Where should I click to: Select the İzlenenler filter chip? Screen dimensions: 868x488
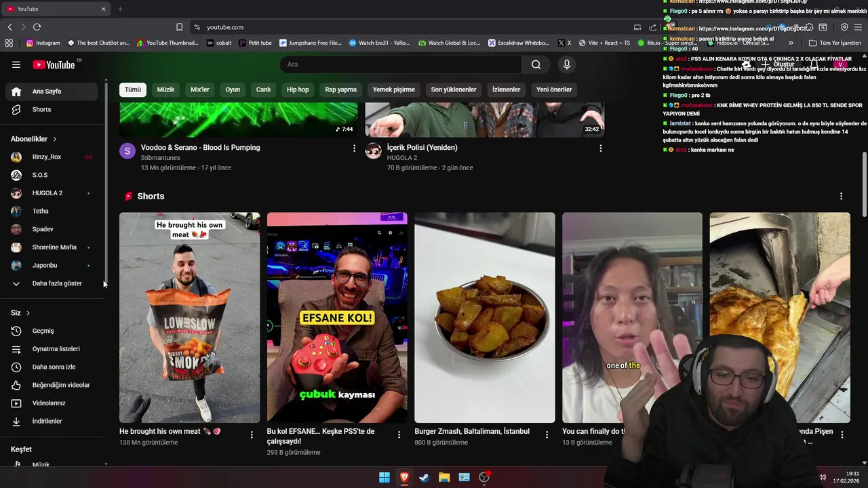click(506, 89)
